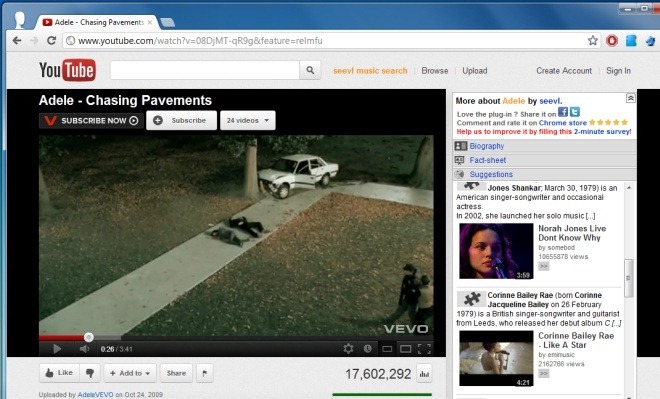Open the Upload page
The height and width of the screenshot is (399, 660).
point(475,71)
